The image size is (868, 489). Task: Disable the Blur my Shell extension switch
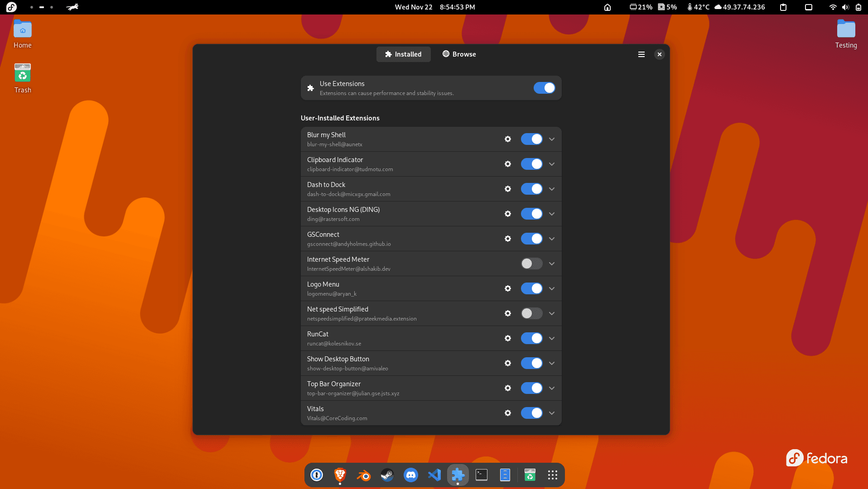point(531,139)
